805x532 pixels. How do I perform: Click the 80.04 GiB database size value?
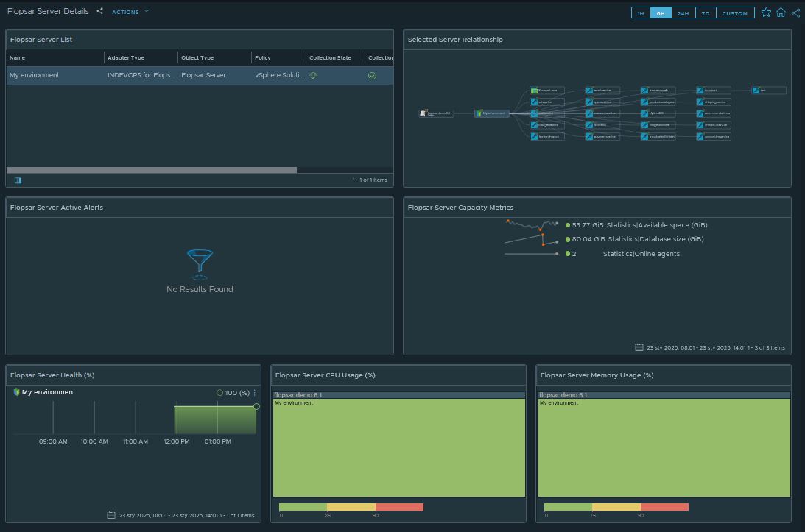point(588,239)
